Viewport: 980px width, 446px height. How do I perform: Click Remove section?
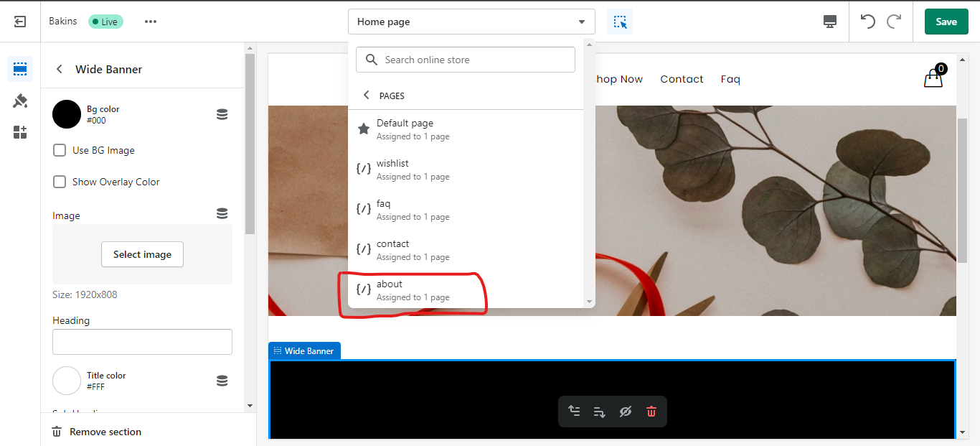coord(97,432)
